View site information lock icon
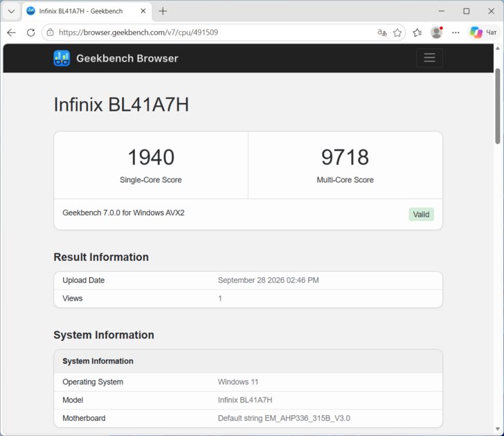 50,32
